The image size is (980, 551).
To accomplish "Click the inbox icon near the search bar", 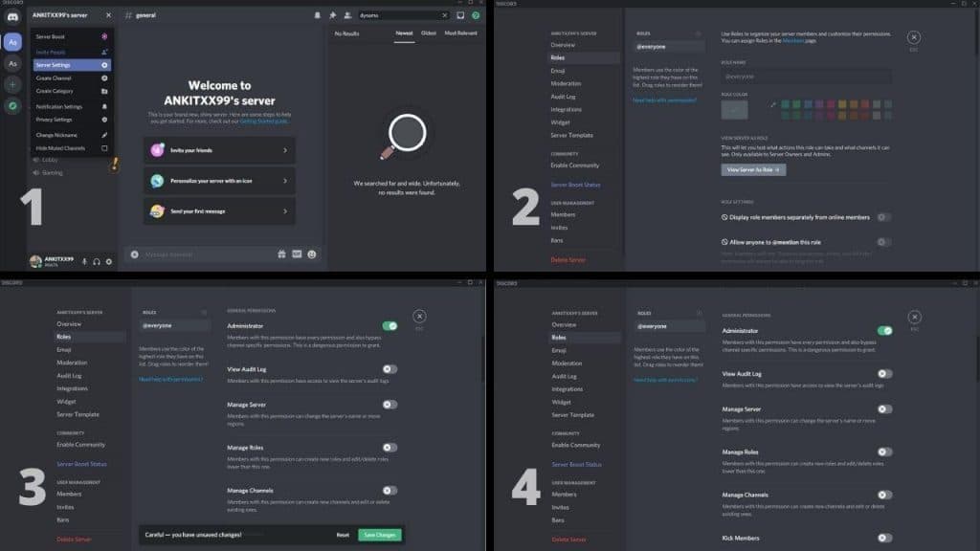I will [461, 15].
